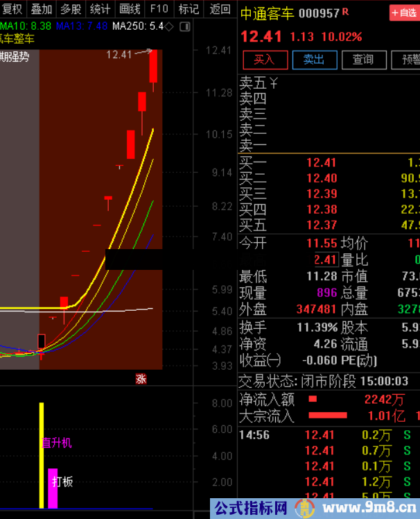This screenshot has width=420, height=519.
Task: Click the yellow indicator bar in subchart
Action: point(42,455)
